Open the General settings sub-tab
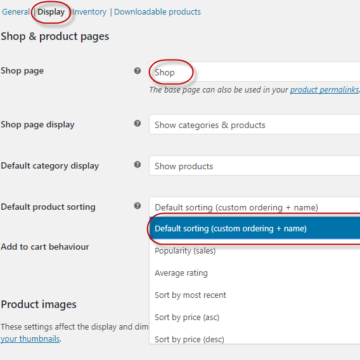This screenshot has height=360, width=360. coord(16,12)
